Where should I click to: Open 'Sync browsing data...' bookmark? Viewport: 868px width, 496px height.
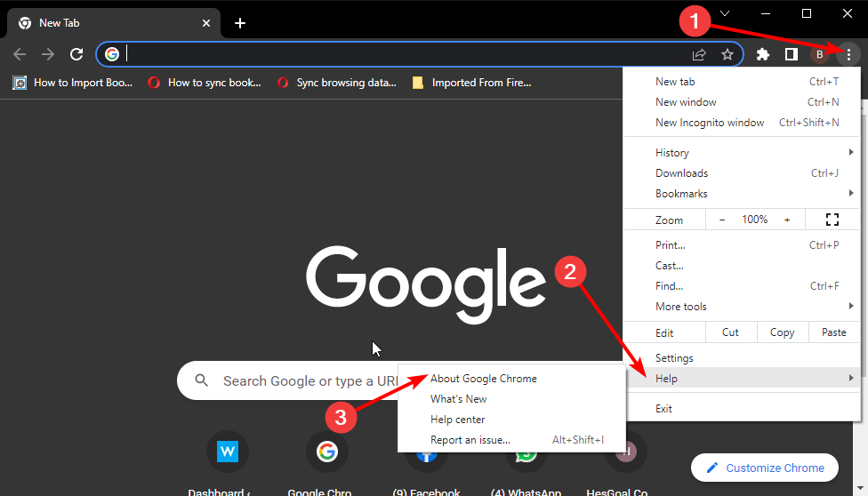pyautogui.click(x=337, y=83)
